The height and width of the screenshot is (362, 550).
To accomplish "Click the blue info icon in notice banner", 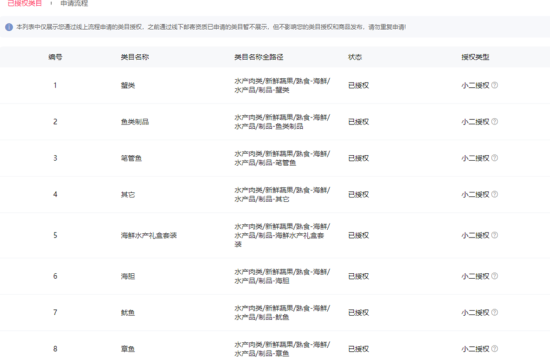I will pos(9,27).
